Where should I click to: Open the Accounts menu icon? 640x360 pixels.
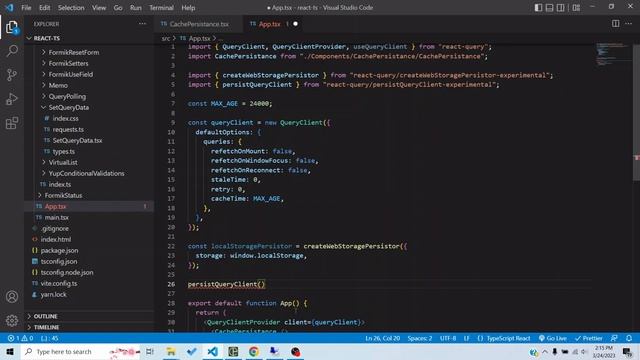(12, 296)
